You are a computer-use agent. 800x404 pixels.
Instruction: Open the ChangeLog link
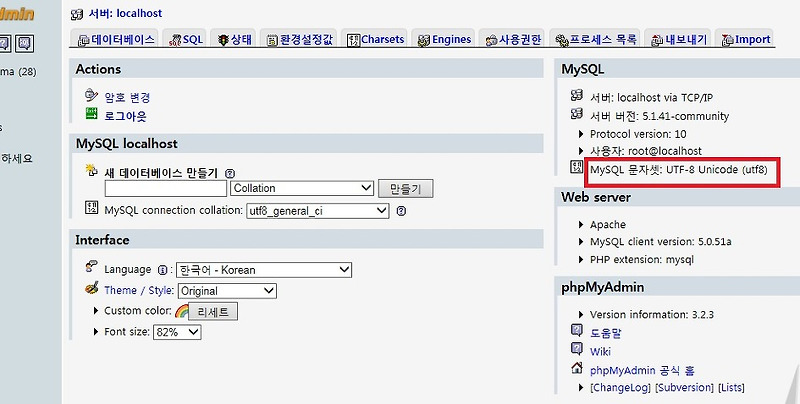point(620,388)
